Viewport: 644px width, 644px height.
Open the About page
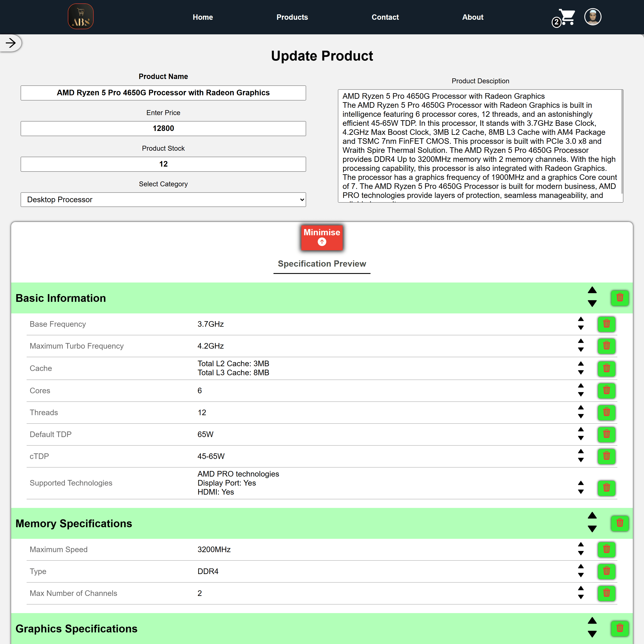(x=473, y=17)
